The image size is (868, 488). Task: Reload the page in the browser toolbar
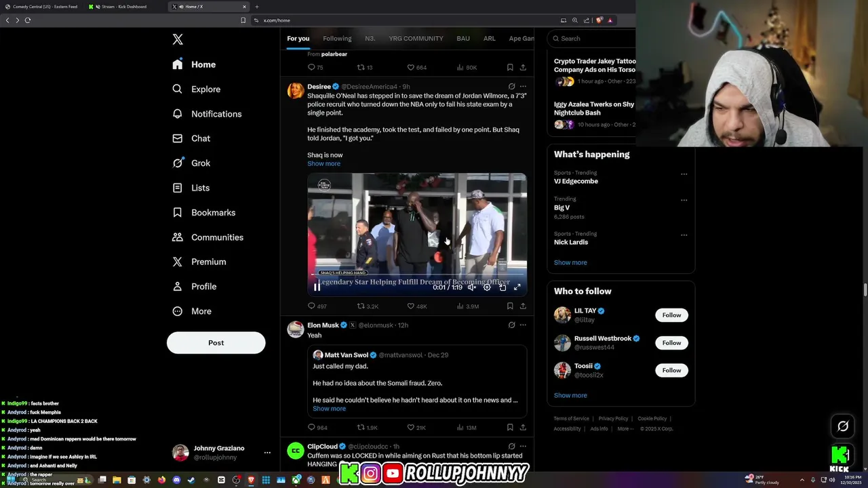(28, 20)
